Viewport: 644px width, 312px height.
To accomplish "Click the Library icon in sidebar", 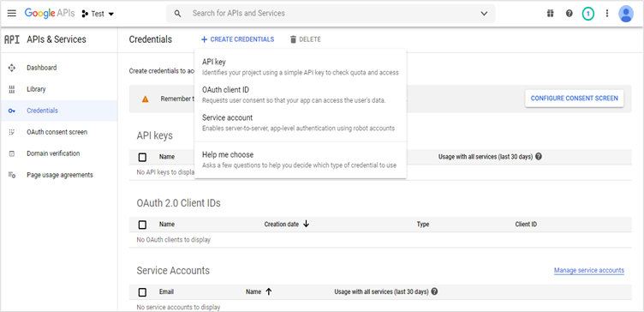I will point(12,89).
